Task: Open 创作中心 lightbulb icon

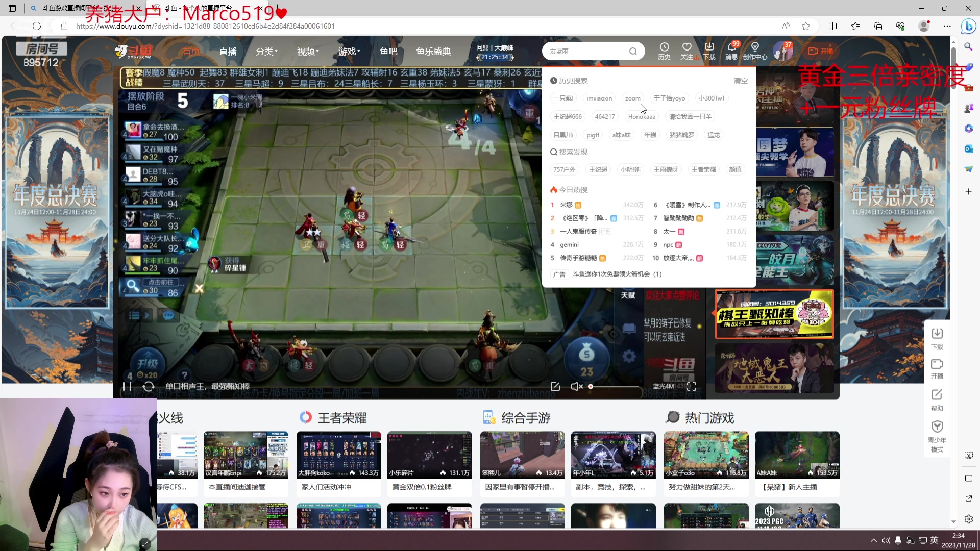Action: (x=755, y=47)
